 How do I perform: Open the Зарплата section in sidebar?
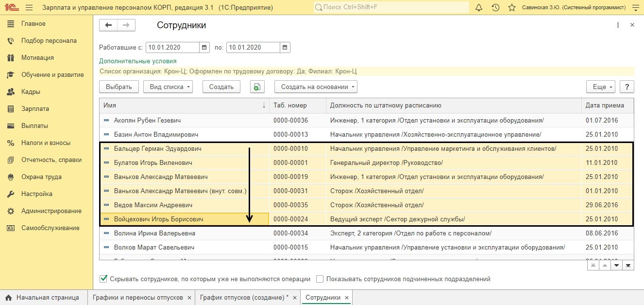coord(35,108)
